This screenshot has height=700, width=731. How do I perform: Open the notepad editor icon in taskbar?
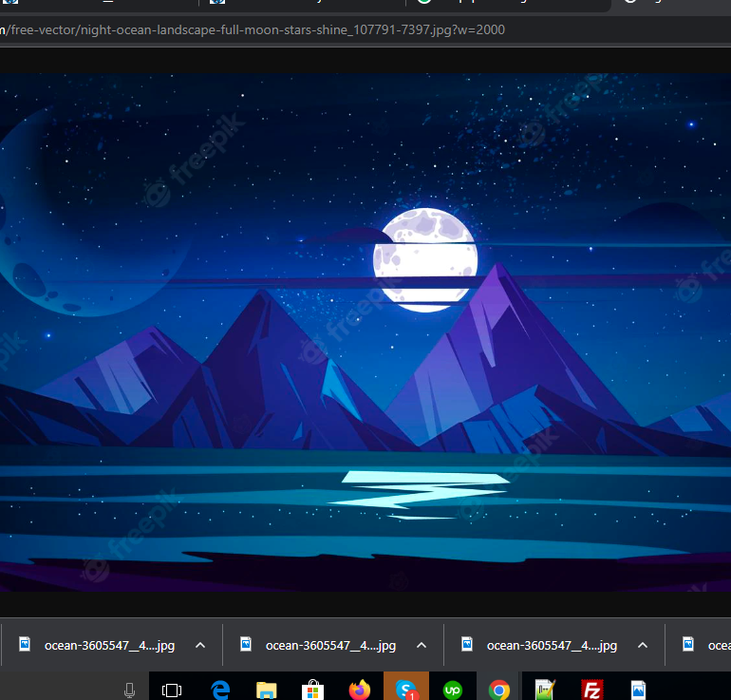[x=545, y=691]
